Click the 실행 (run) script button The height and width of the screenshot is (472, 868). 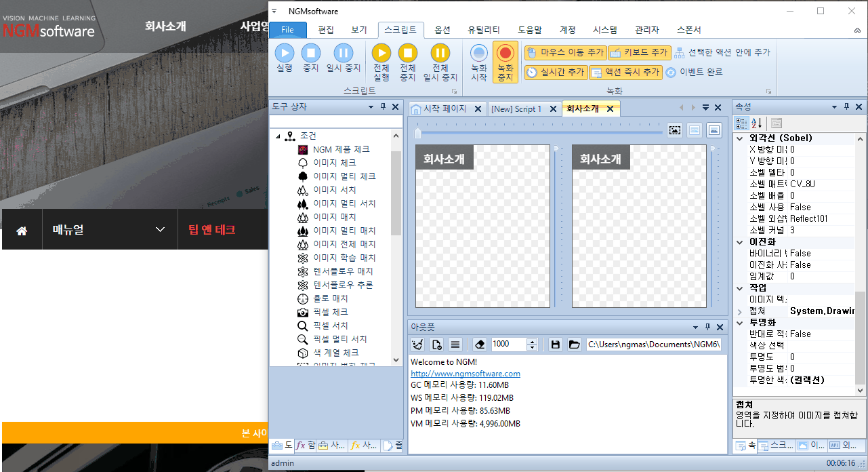[285, 58]
